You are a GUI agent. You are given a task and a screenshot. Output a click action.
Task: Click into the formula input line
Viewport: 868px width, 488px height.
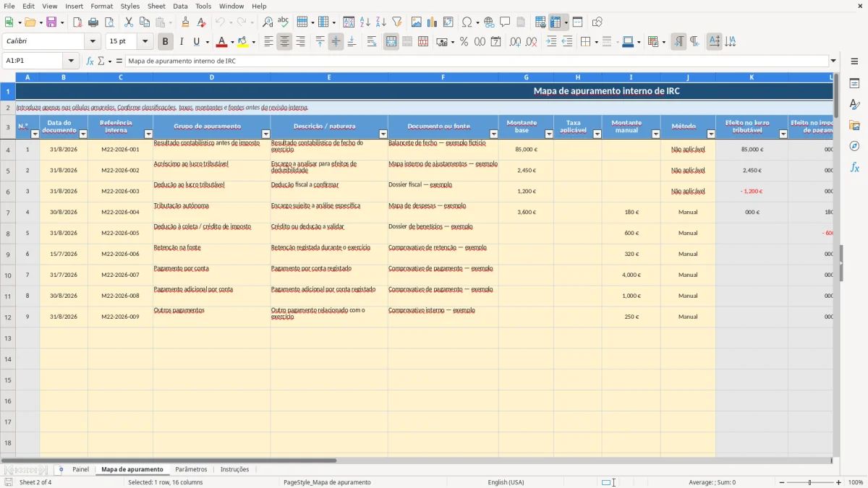tap(477, 61)
